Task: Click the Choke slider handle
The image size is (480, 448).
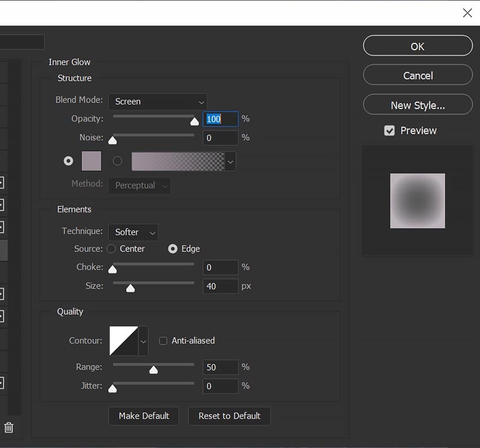Action: tap(112, 269)
